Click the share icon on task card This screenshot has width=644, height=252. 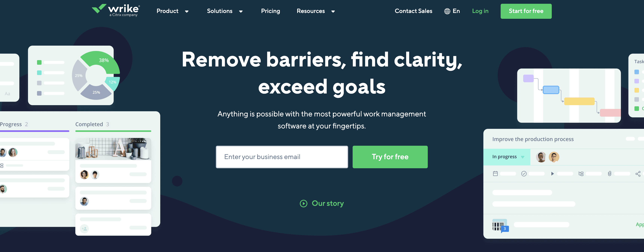(x=638, y=172)
